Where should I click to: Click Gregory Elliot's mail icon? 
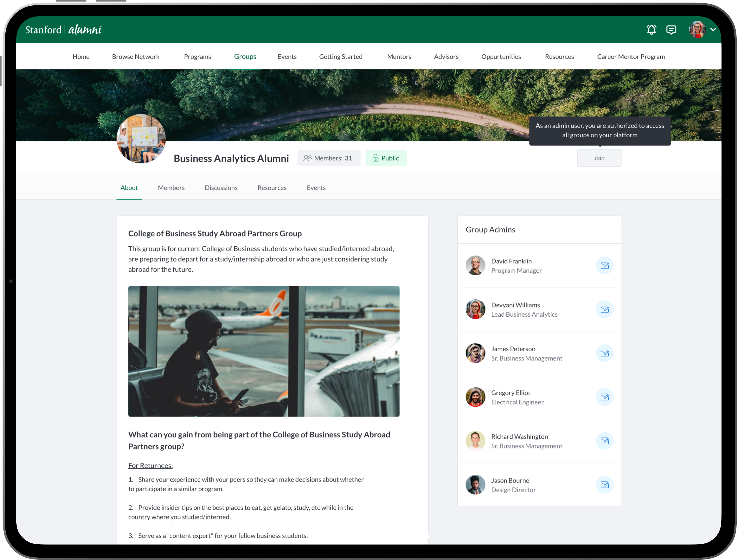coord(604,397)
